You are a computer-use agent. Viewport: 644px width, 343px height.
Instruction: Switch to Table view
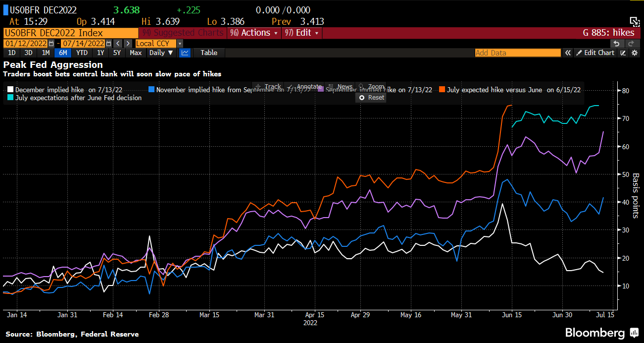(208, 53)
